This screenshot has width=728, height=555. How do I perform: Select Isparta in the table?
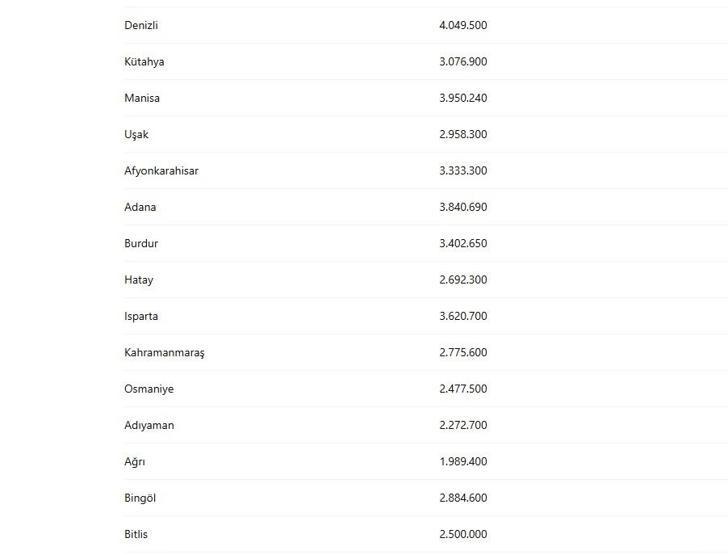(141, 316)
